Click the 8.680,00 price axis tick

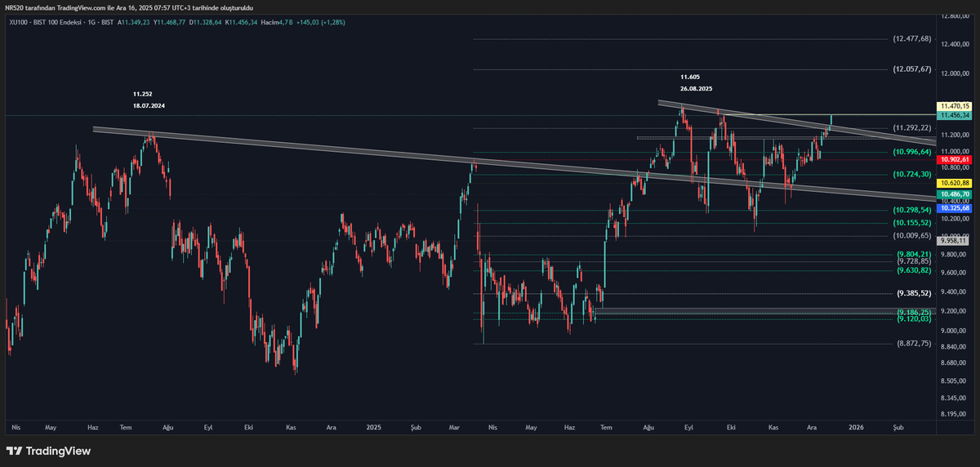click(954, 363)
